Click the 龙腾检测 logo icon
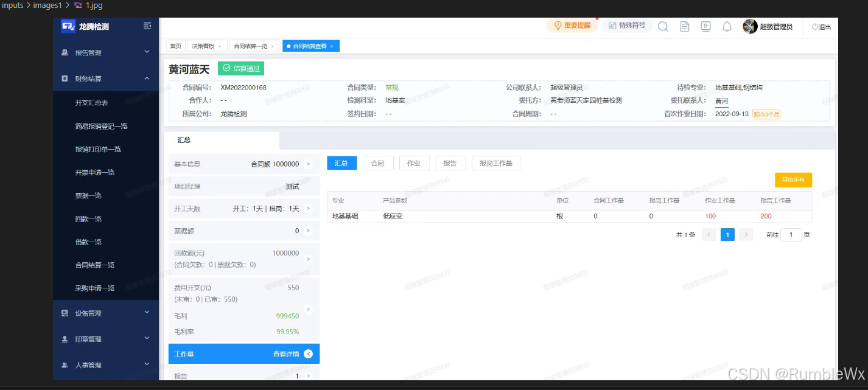This screenshot has width=868, height=390. (x=68, y=26)
